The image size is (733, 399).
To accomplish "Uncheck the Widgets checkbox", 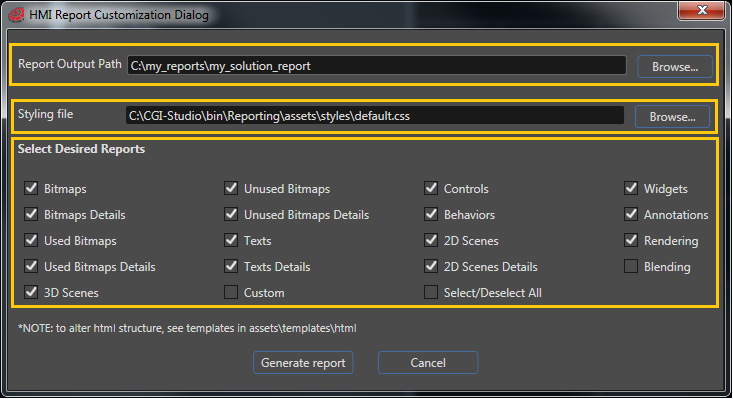I will click(631, 188).
